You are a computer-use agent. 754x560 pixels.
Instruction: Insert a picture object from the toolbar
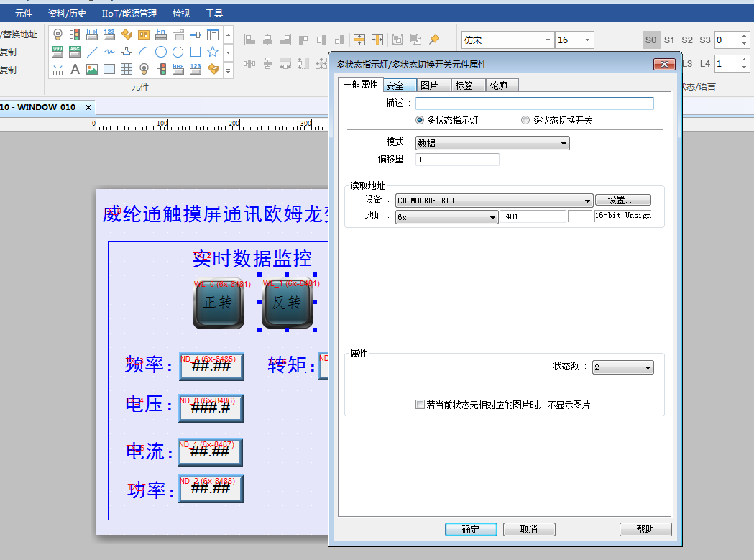(92, 70)
